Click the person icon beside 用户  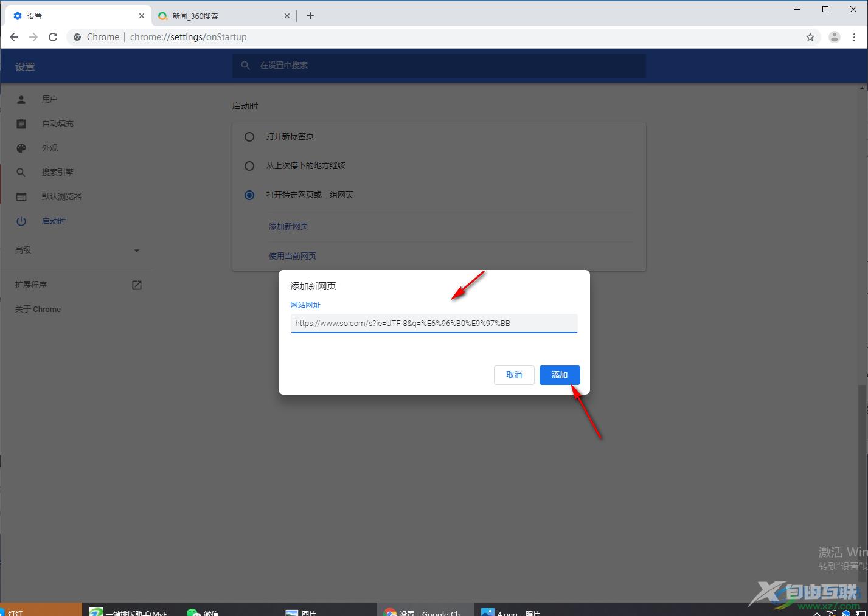point(21,99)
